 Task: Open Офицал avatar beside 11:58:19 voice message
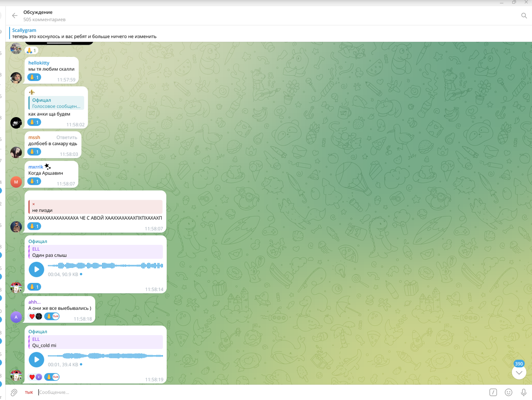click(x=16, y=375)
